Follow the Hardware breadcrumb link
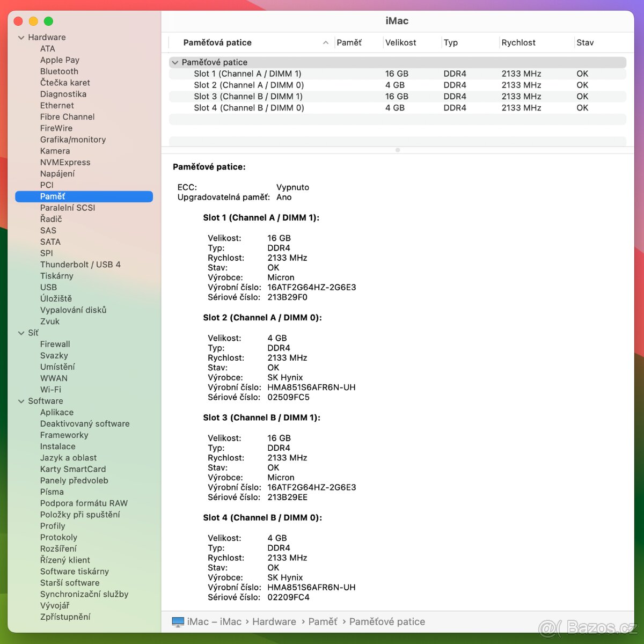This screenshot has height=644, width=644. pyautogui.click(x=274, y=621)
